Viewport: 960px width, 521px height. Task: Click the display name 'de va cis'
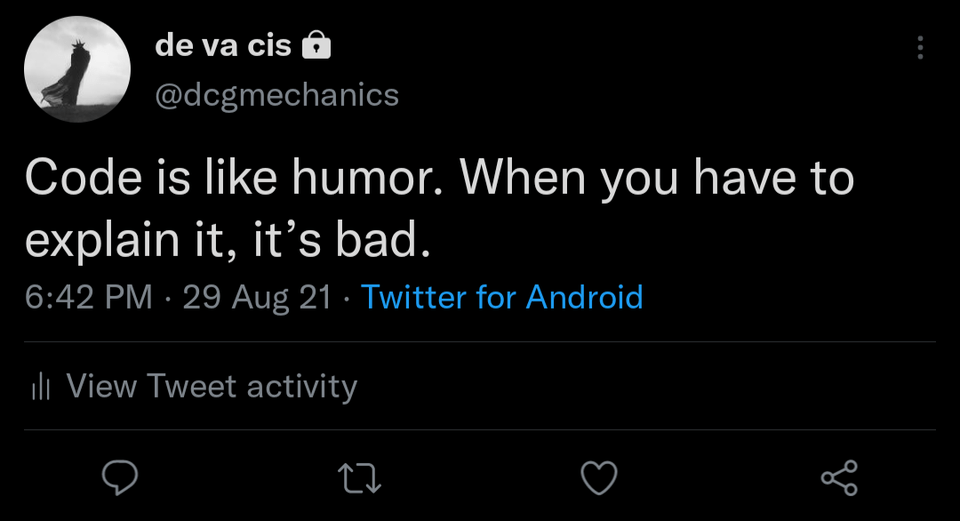223,46
